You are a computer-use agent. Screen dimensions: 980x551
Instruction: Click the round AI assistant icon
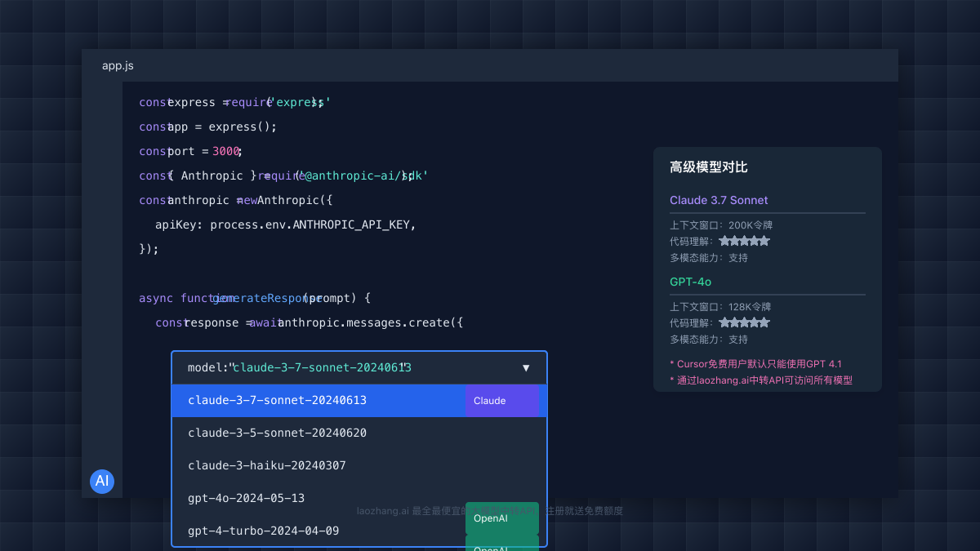coord(102,482)
